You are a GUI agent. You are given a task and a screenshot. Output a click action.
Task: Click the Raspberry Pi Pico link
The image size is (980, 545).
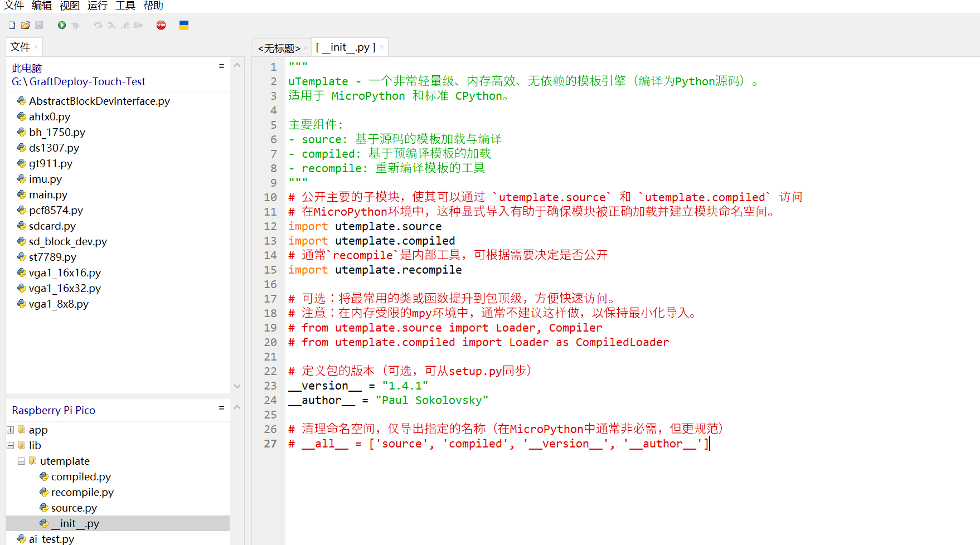tap(54, 410)
